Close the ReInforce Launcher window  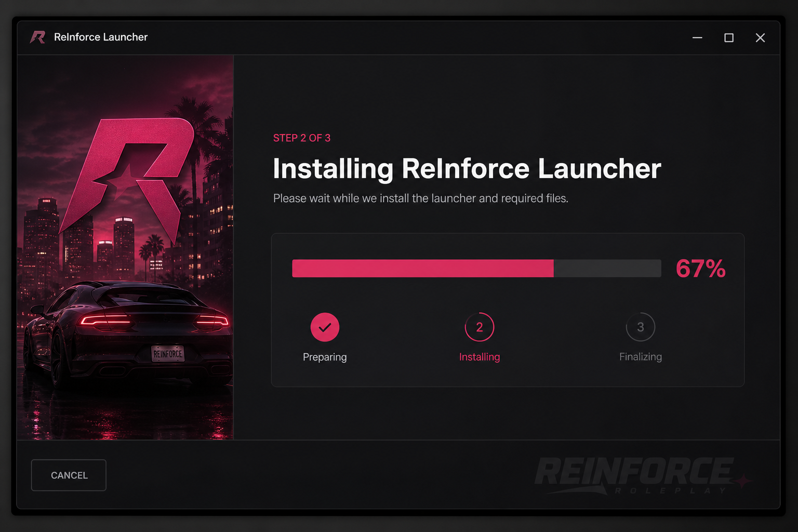pyautogui.click(x=760, y=37)
